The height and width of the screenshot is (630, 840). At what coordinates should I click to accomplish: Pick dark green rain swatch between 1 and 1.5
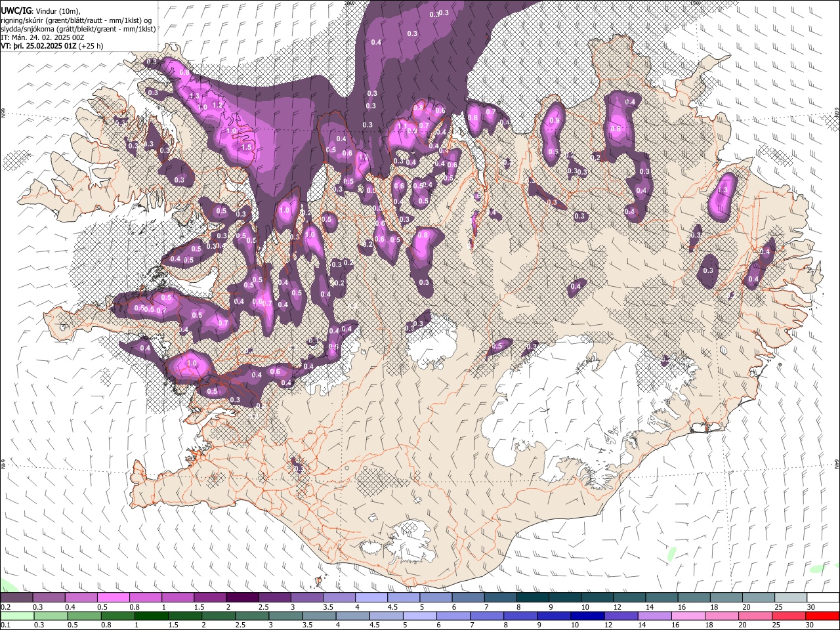coord(152,616)
